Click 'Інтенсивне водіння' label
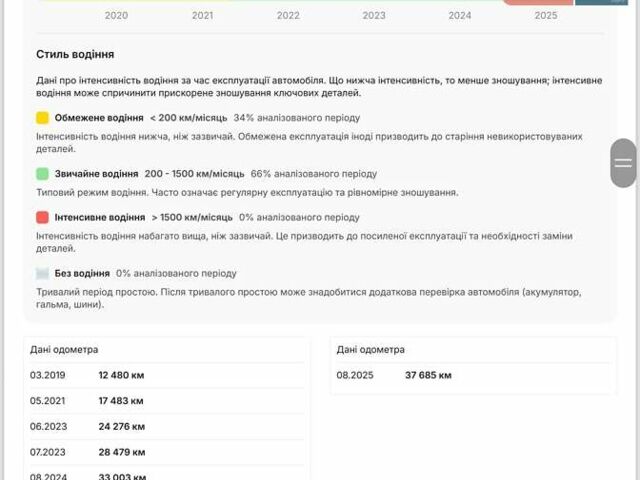Image resolution: width=640 pixels, height=480 pixels. click(100, 217)
